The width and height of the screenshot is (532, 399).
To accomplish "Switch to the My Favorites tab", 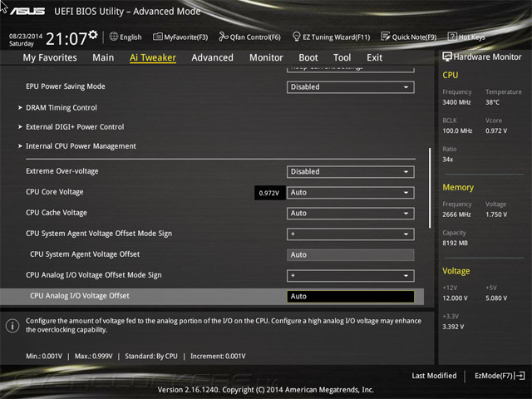I will [x=50, y=57].
